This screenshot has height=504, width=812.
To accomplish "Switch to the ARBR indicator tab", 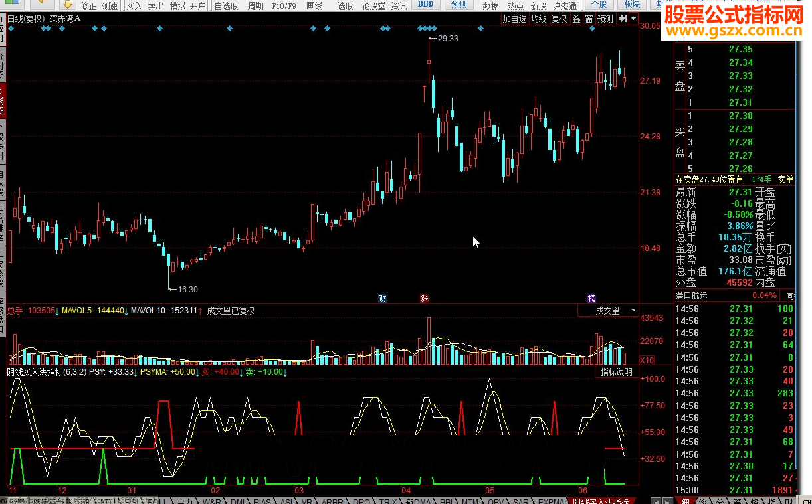I will [x=333, y=501].
